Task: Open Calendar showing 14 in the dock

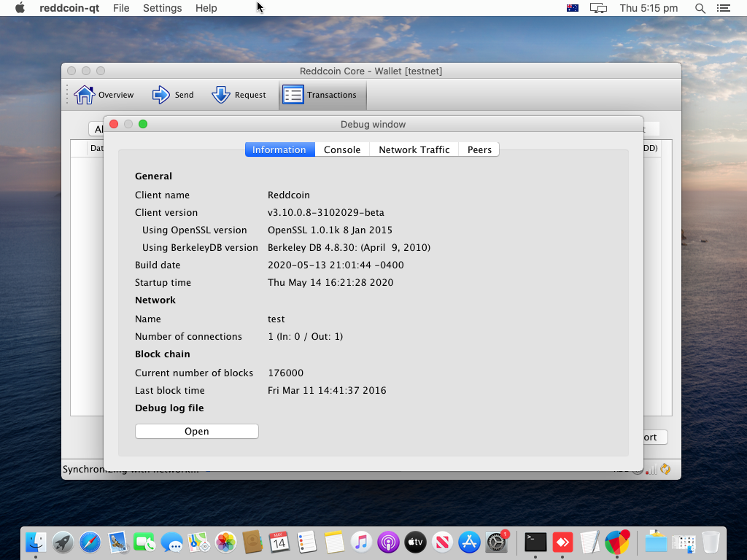Action: [x=279, y=542]
